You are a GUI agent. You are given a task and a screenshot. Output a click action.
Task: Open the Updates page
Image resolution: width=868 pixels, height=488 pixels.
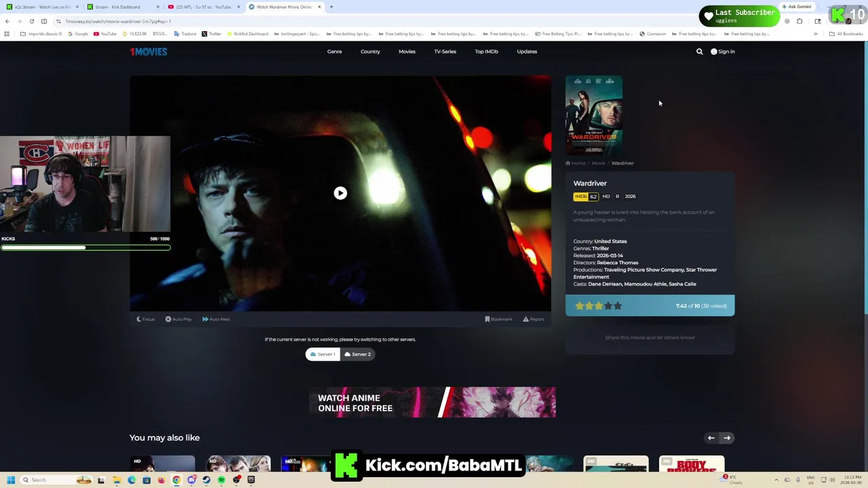click(527, 52)
